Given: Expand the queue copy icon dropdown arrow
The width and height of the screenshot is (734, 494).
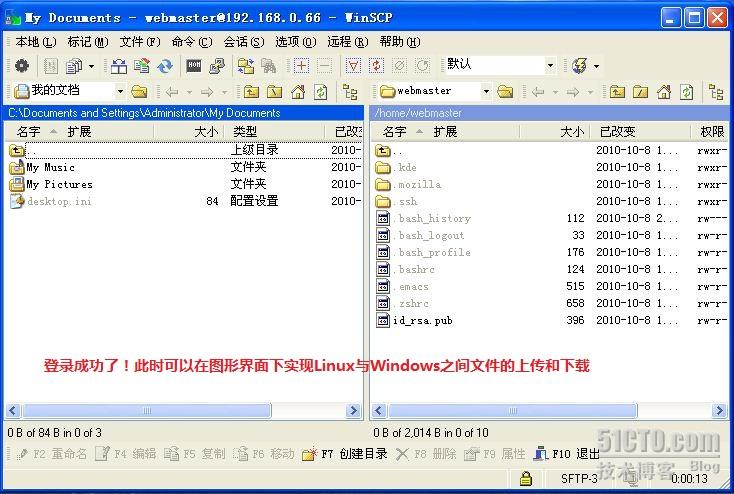Looking at the screenshot, I should click(x=91, y=66).
